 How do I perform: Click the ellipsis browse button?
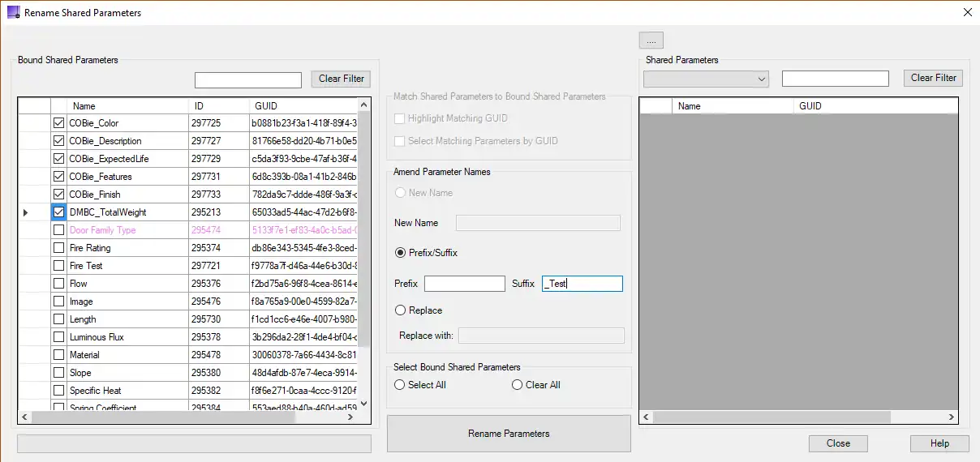coord(651,40)
